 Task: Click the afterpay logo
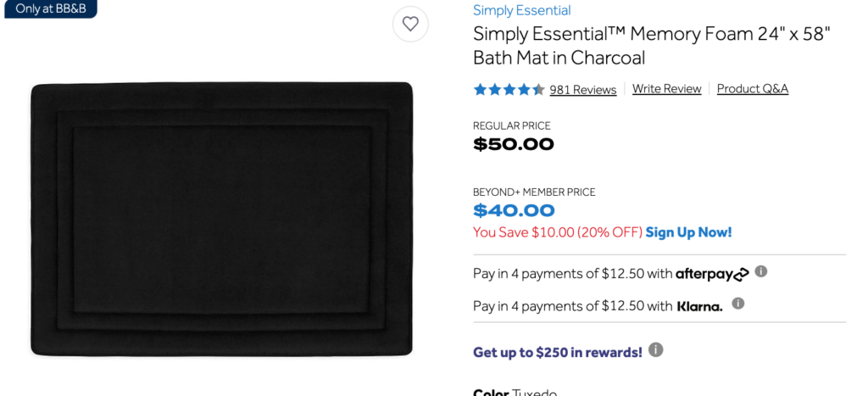point(712,274)
